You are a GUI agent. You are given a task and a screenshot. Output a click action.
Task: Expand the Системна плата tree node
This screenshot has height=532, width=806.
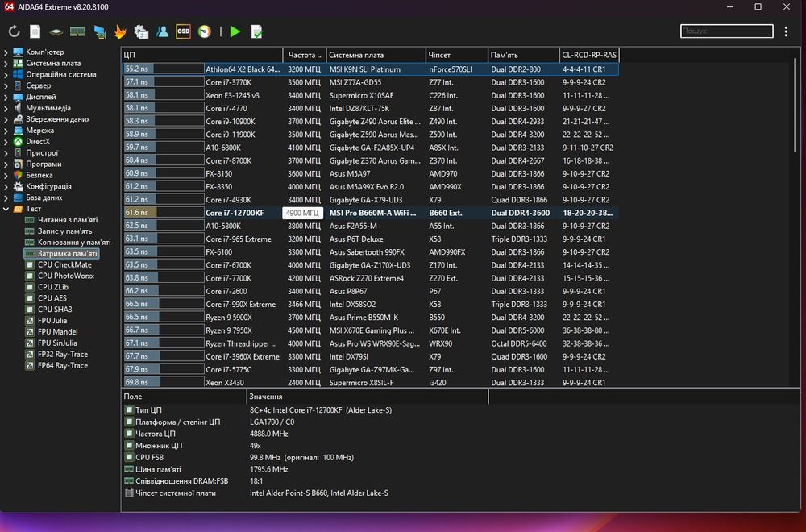(6, 63)
